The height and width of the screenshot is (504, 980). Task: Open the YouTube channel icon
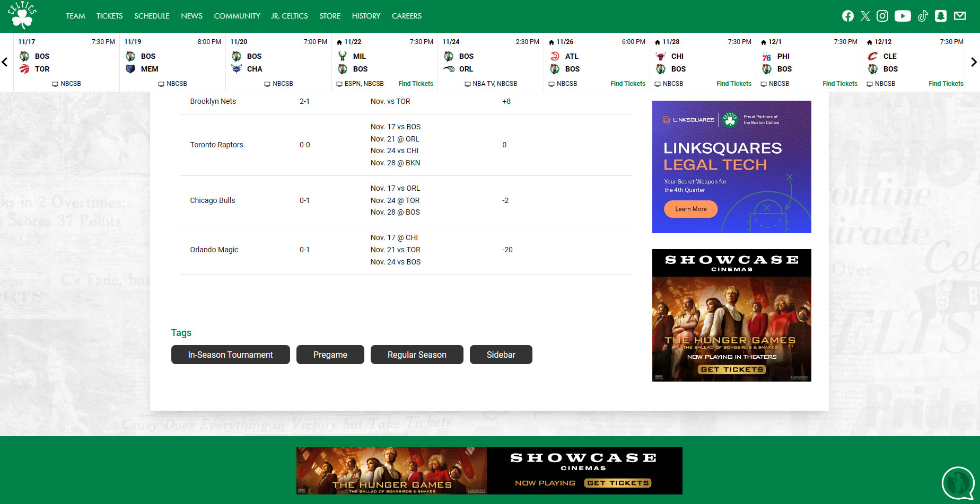(x=902, y=16)
